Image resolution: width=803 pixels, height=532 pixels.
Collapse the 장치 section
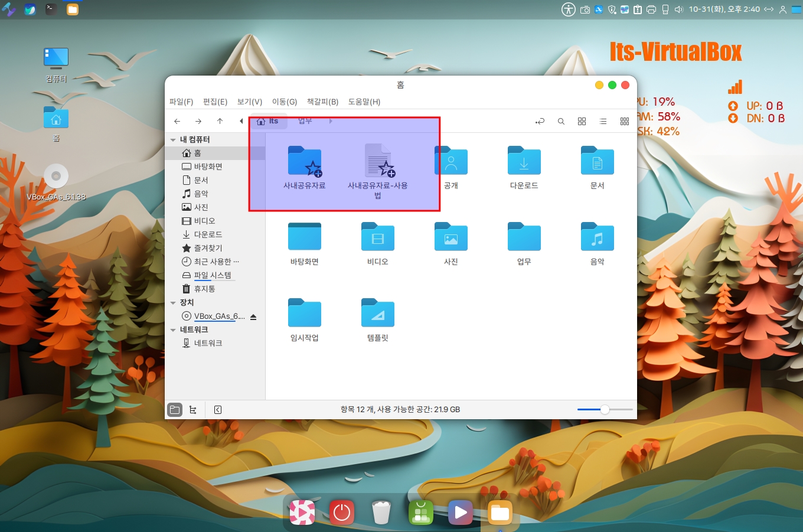pyautogui.click(x=173, y=303)
